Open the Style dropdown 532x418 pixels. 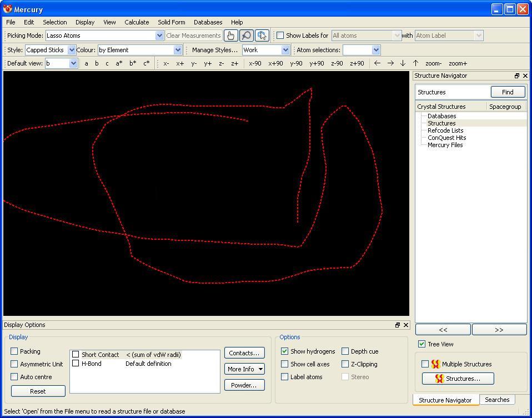point(50,50)
